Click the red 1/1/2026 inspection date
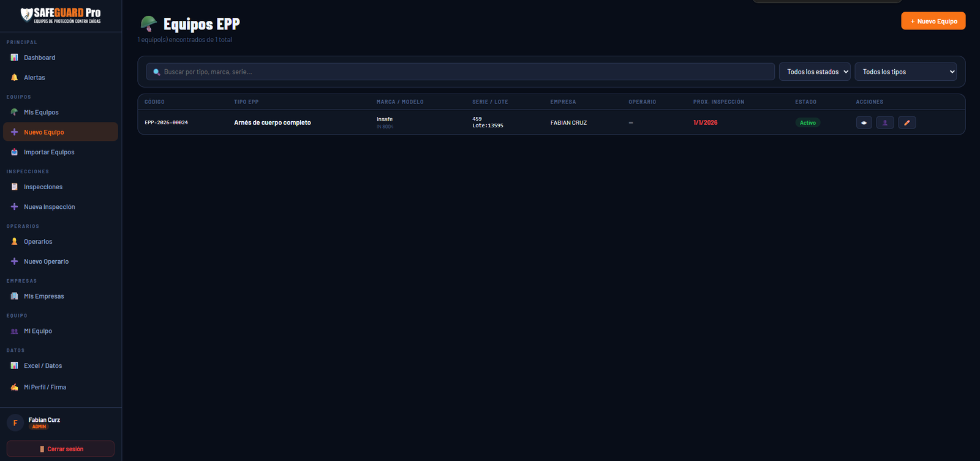980x461 pixels. [x=705, y=122]
